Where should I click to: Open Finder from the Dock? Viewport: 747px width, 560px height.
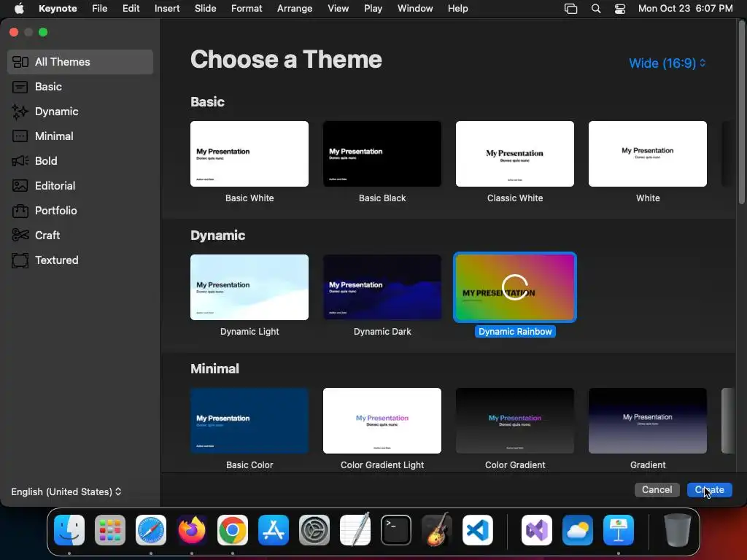(69, 530)
